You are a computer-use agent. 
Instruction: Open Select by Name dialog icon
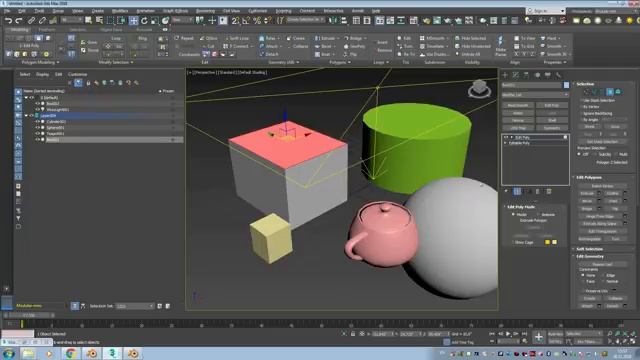pos(99,20)
